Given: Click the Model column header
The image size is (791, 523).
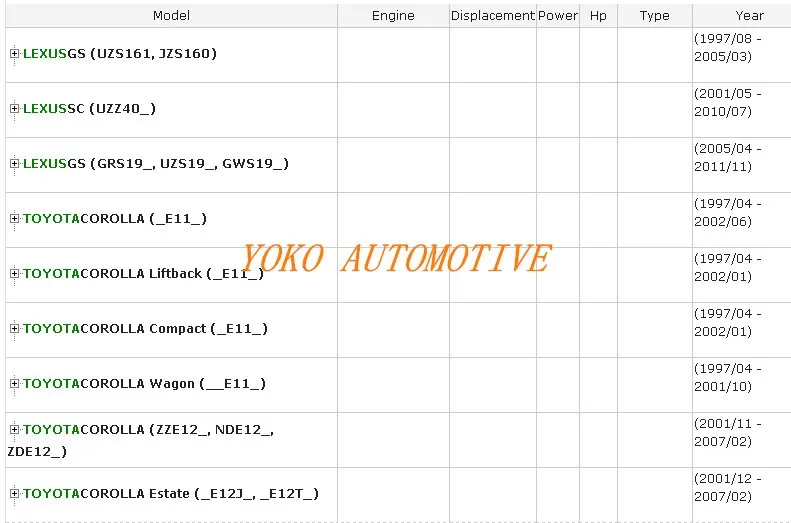Looking at the screenshot, I should click(x=172, y=16).
